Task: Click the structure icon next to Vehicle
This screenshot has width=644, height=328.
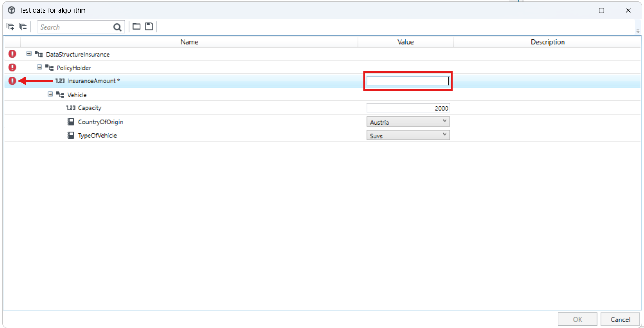Action: click(x=60, y=95)
